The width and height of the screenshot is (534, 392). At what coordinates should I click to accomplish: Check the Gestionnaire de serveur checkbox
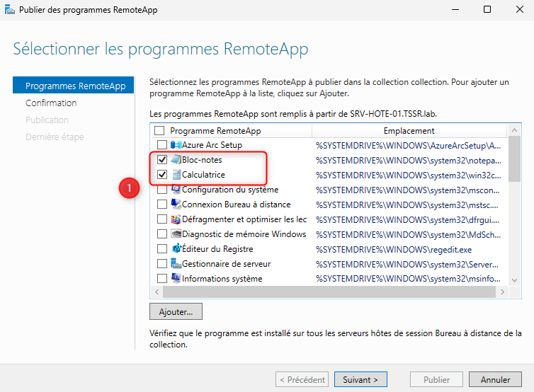point(162,264)
